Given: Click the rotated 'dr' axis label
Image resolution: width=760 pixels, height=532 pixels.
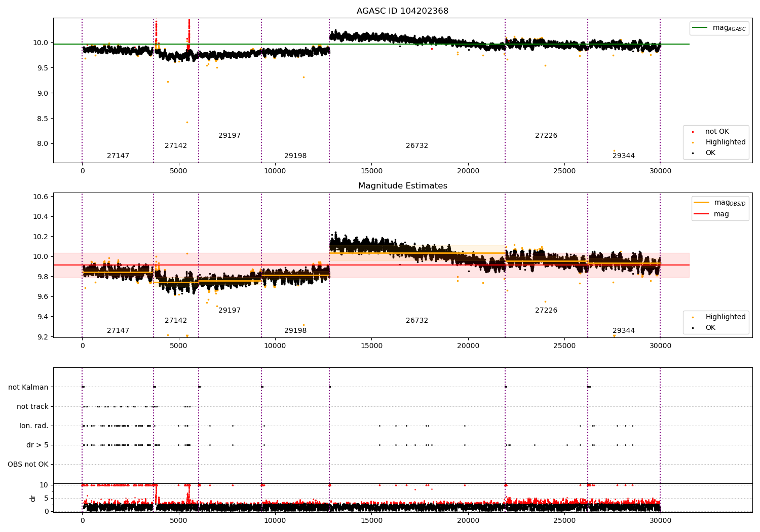Looking at the screenshot, I should click(x=33, y=498).
